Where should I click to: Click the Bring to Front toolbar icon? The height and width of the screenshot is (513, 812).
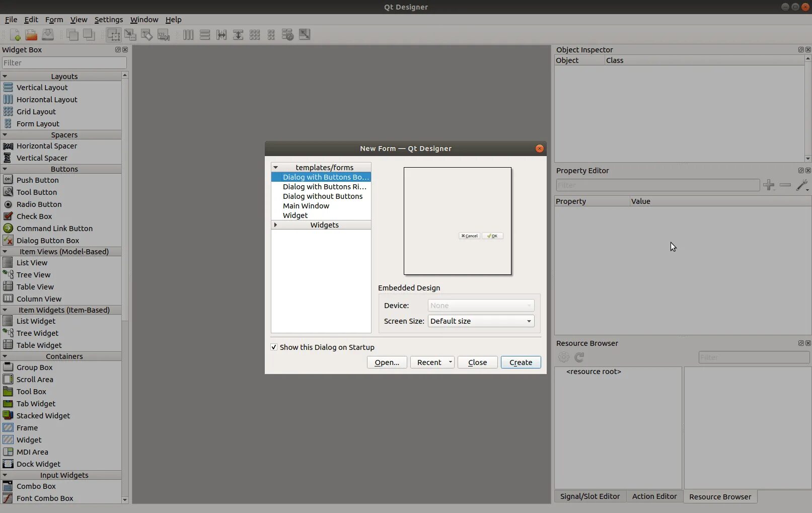89,35
